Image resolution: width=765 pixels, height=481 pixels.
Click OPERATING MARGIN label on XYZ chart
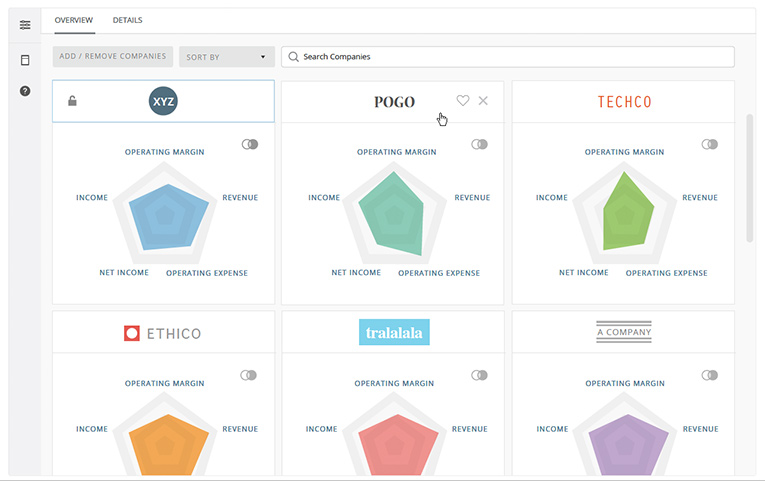click(x=164, y=152)
